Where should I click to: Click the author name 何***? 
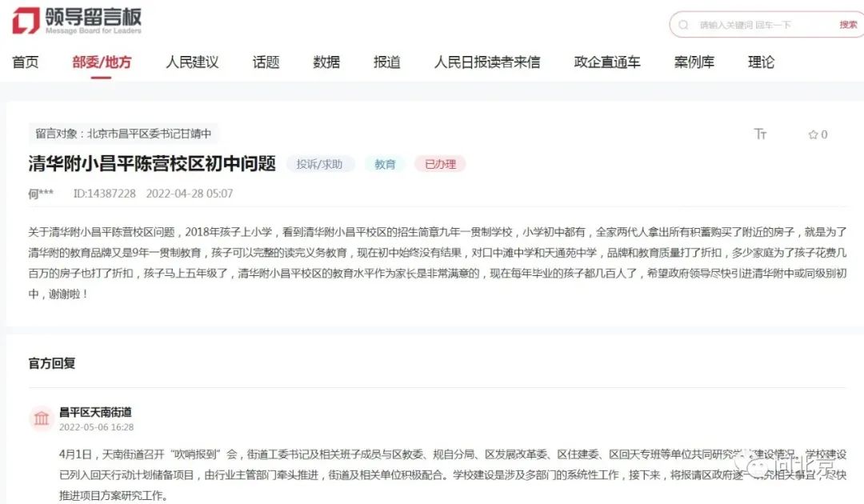(x=41, y=194)
